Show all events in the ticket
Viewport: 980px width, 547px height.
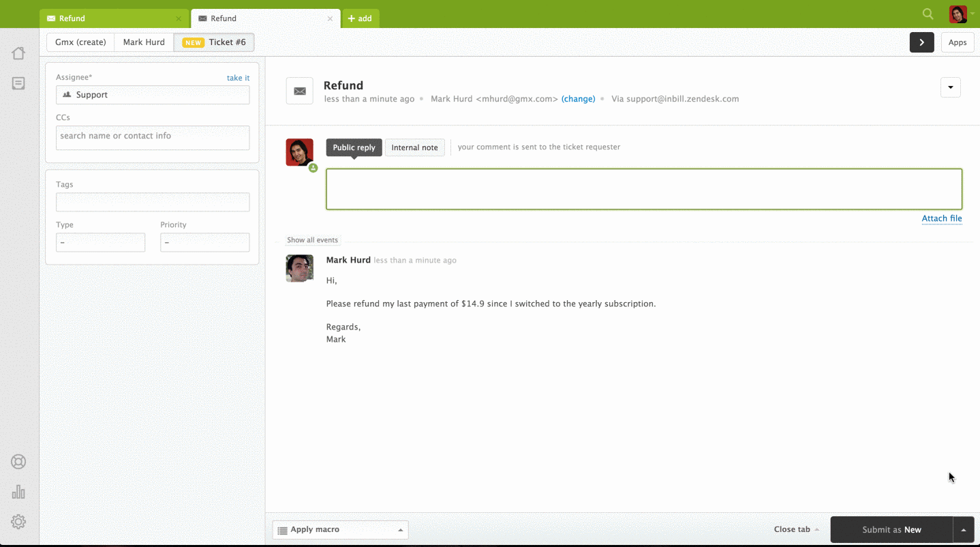(x=312, y=240)
